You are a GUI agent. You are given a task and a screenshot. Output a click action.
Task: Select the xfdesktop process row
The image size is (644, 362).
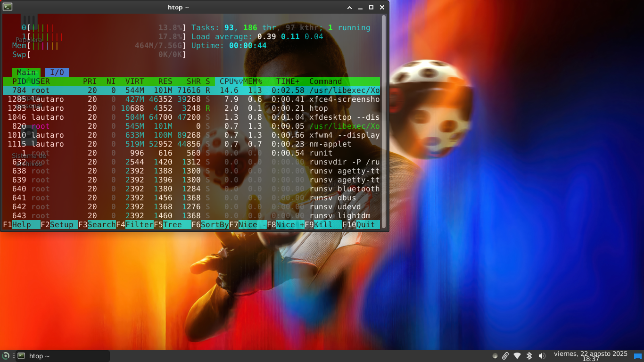(191, 117)
